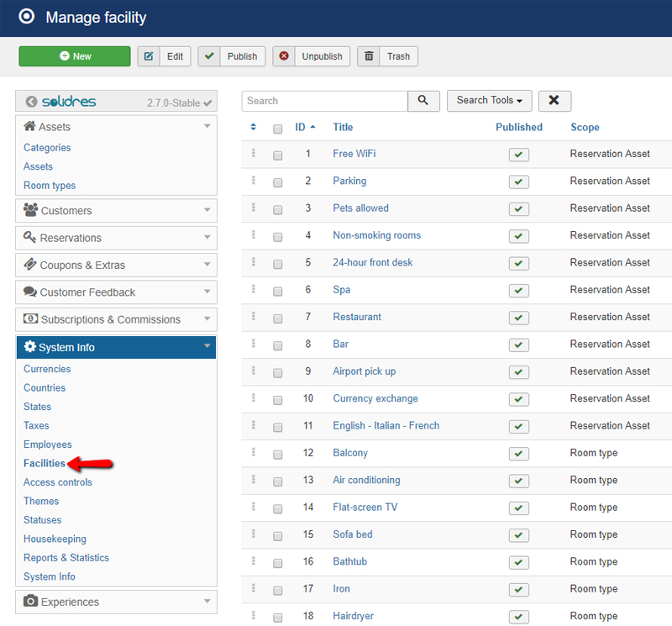Go to Currencies in the sidebar

[x=47, y=369]
